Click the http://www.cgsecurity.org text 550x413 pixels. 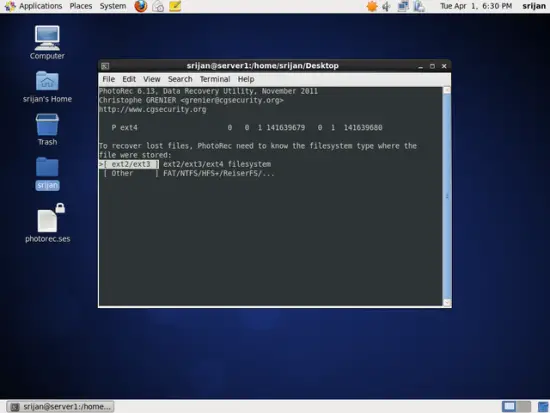tap(153, 109)
